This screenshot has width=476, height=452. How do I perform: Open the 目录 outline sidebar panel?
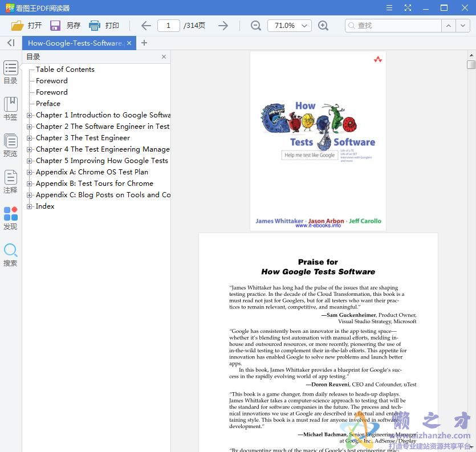[x=11, y=72]
